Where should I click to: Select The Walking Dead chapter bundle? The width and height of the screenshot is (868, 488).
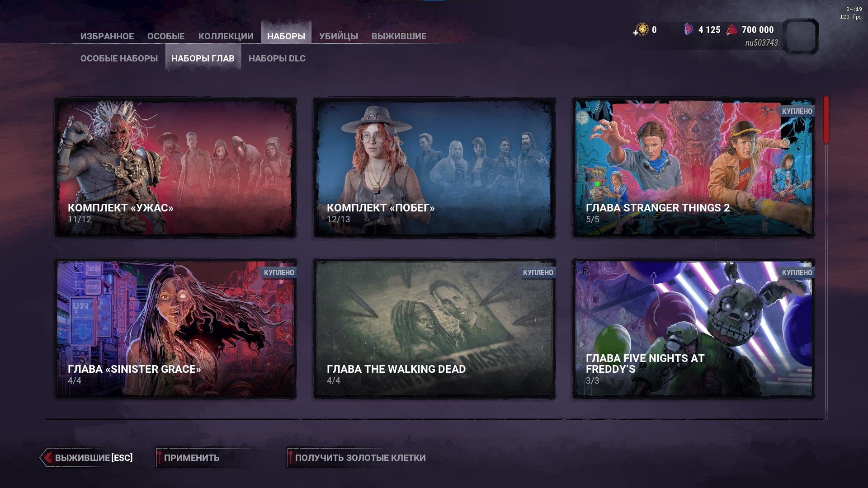434,328
